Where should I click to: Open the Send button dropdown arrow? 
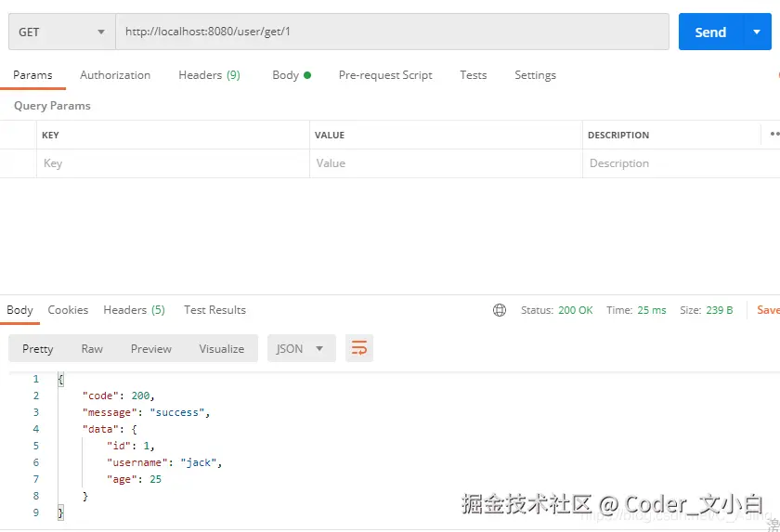pos(757,32)
